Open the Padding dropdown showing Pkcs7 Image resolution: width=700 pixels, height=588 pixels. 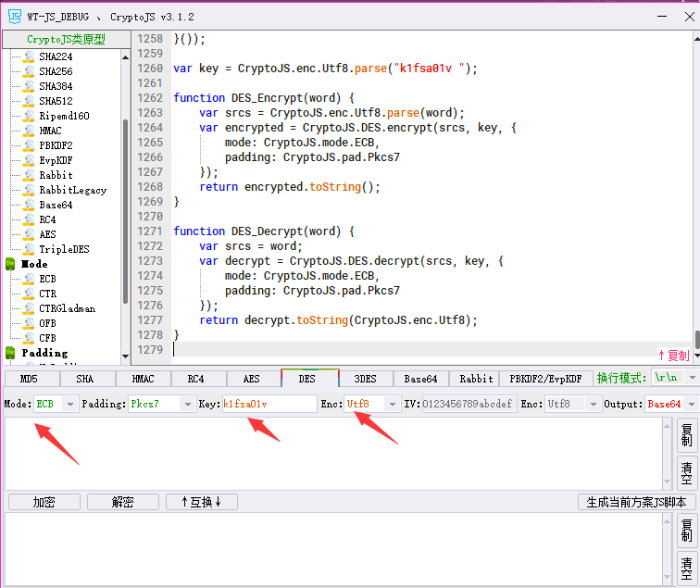pos(186,405)
